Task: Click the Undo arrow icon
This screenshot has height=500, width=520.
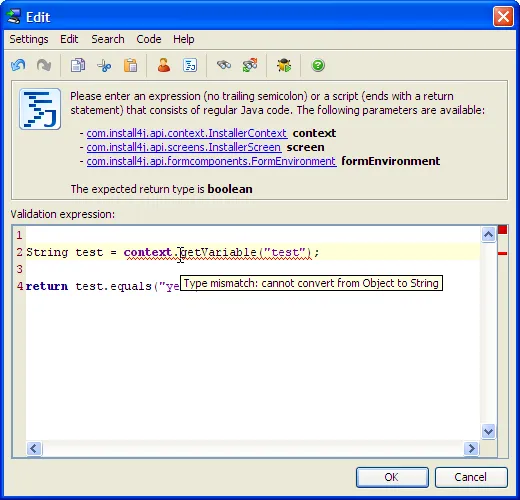Action: [x=18, y=65]
